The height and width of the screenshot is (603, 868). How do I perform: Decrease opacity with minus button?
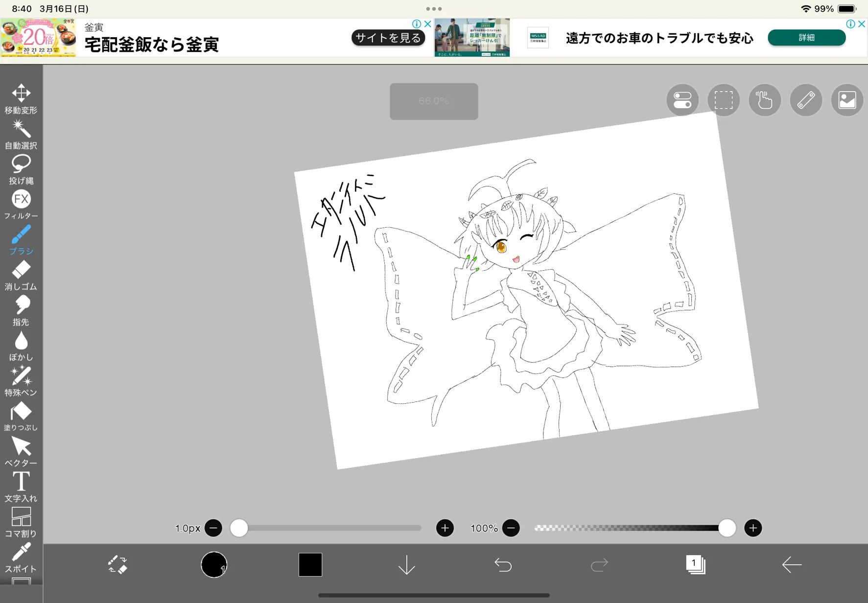[511, 528]
